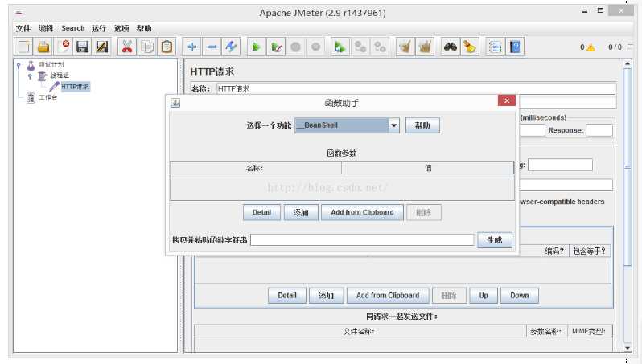Open the 运行 menu
Image resolution: width=642 pixels, height=364 pixels.
[x=99, y=28]
